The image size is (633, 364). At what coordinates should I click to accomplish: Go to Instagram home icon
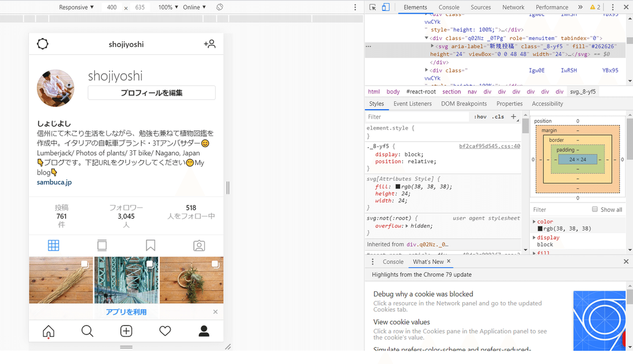[49, 331]
